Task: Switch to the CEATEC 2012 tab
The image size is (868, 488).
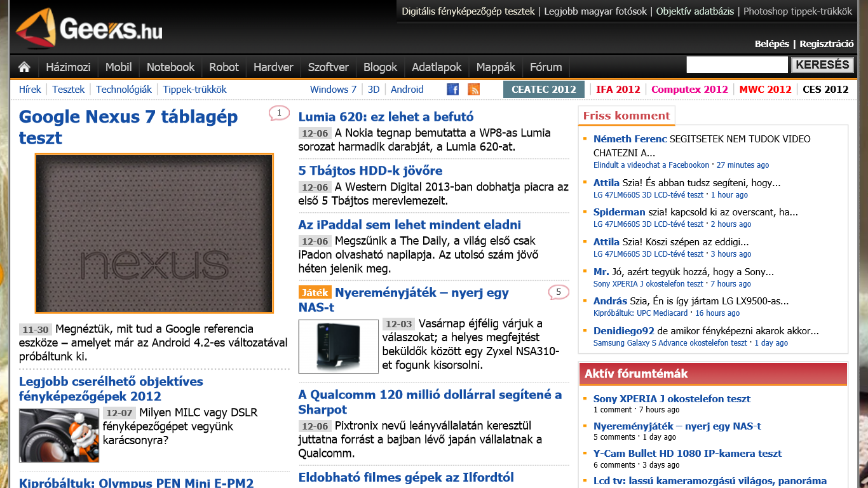Action: (x=543, y=90)
